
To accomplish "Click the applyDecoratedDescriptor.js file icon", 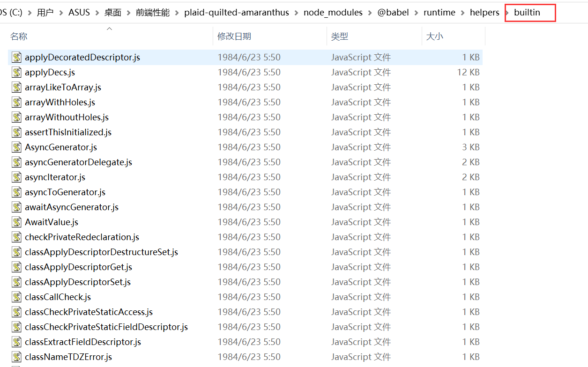I will [x=17, y=57].
